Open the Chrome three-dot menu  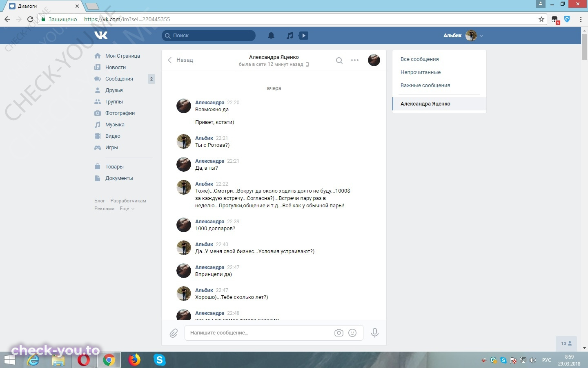click(580, 19)
